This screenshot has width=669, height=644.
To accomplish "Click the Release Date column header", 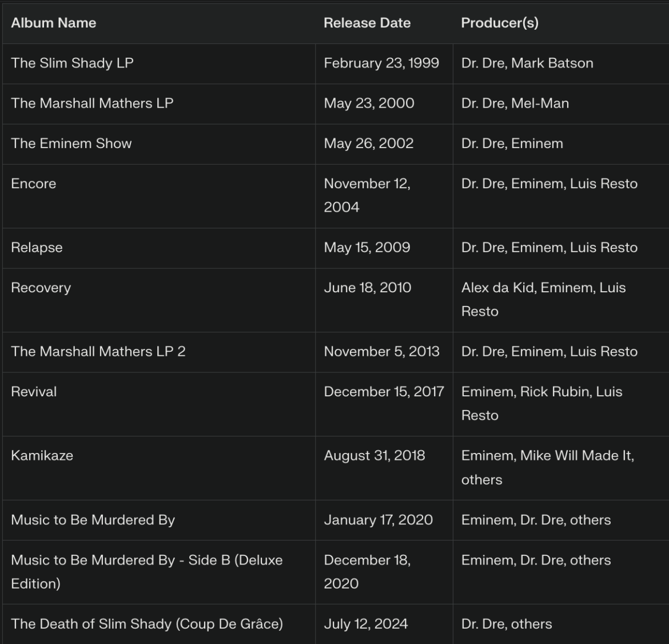I will (367, 23).
